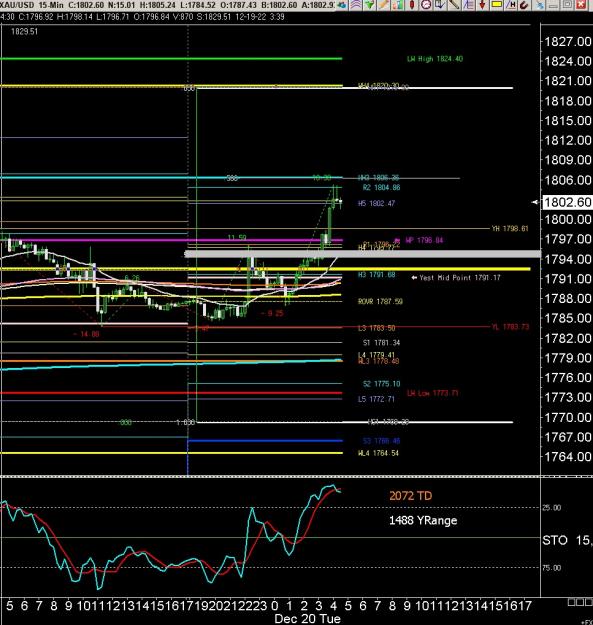Click the clock time frame icon
Screen dimensions: 593x625
click(426, 5)
